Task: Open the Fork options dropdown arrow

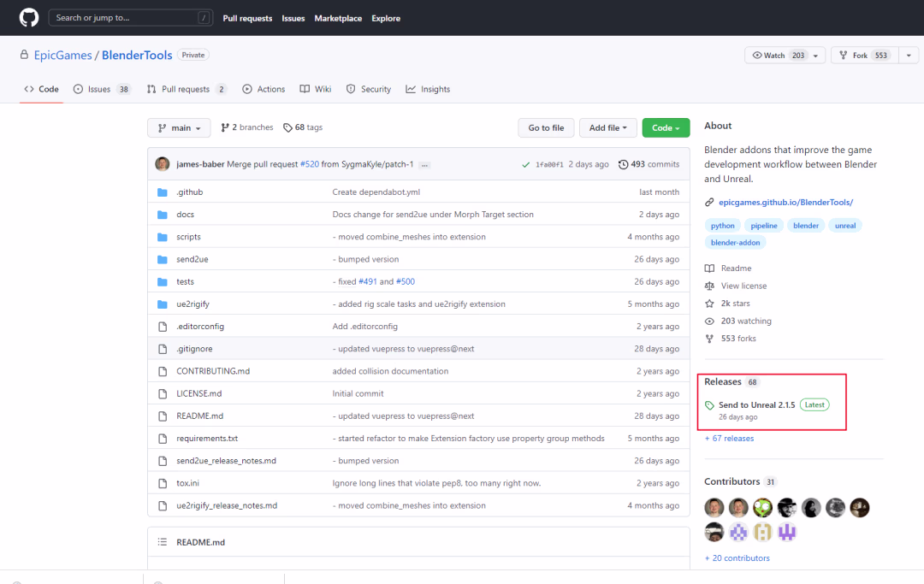Action: click(x=909, y=56)
